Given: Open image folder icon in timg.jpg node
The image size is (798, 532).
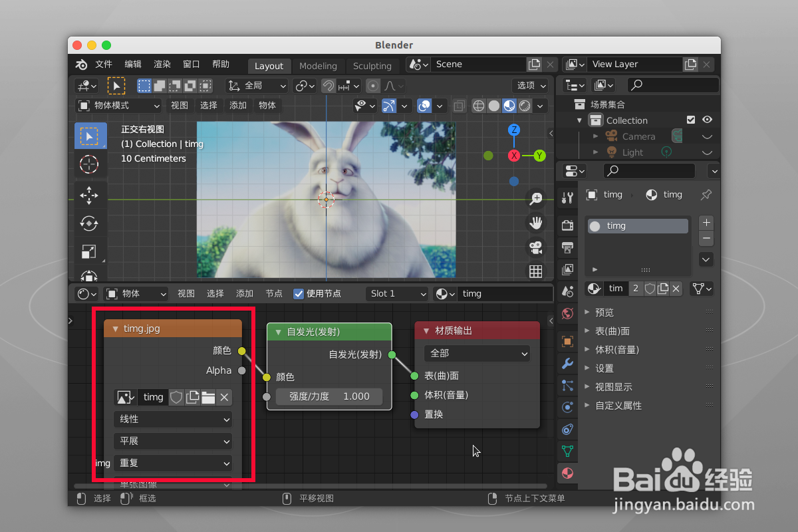Looking at the screenshot, I should click(x=208, y=397).
